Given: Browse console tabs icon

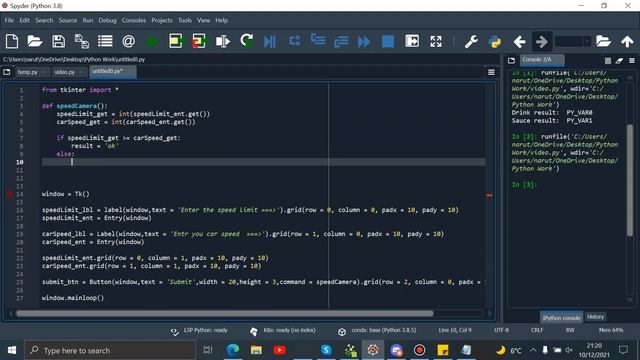Looking at the screenshot, I should 511,60.
